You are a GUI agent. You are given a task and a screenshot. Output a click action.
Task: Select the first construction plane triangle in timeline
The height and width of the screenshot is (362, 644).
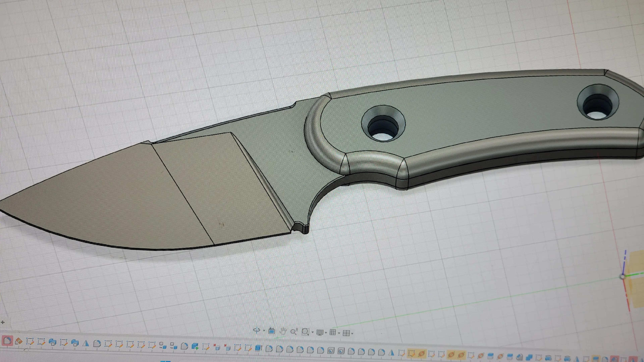coord(86,344)
